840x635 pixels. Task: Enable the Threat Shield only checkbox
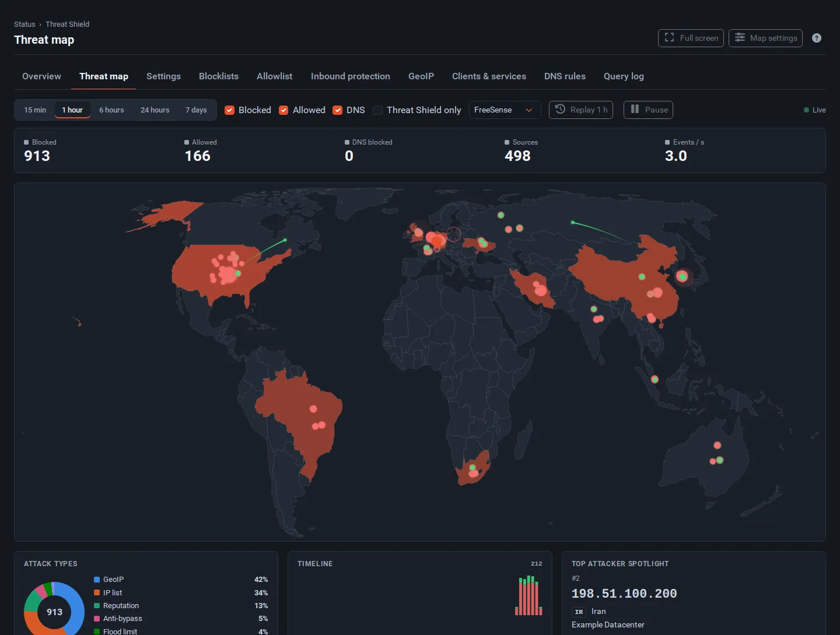(x=377, y=110)
